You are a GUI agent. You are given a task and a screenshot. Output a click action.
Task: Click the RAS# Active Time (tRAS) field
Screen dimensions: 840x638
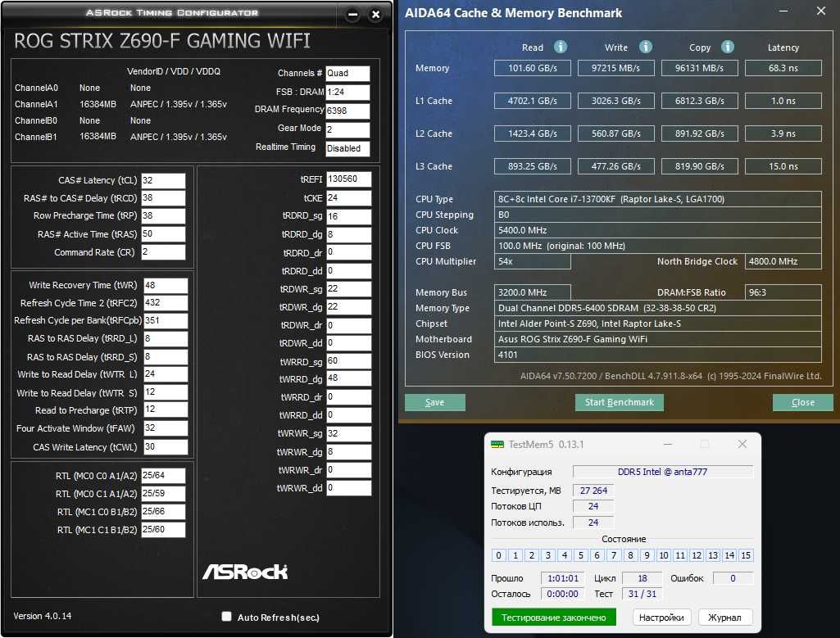click(163, 234)
